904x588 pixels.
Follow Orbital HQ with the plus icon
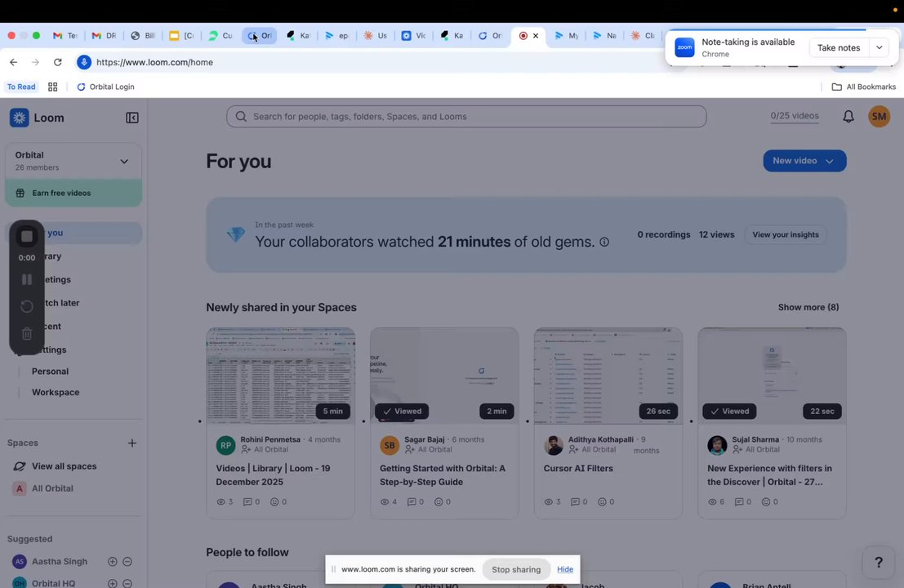(113, 583)
